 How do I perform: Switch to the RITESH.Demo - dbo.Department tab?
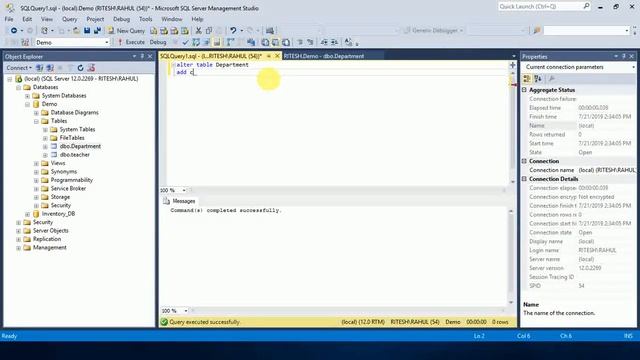point(324,56)
